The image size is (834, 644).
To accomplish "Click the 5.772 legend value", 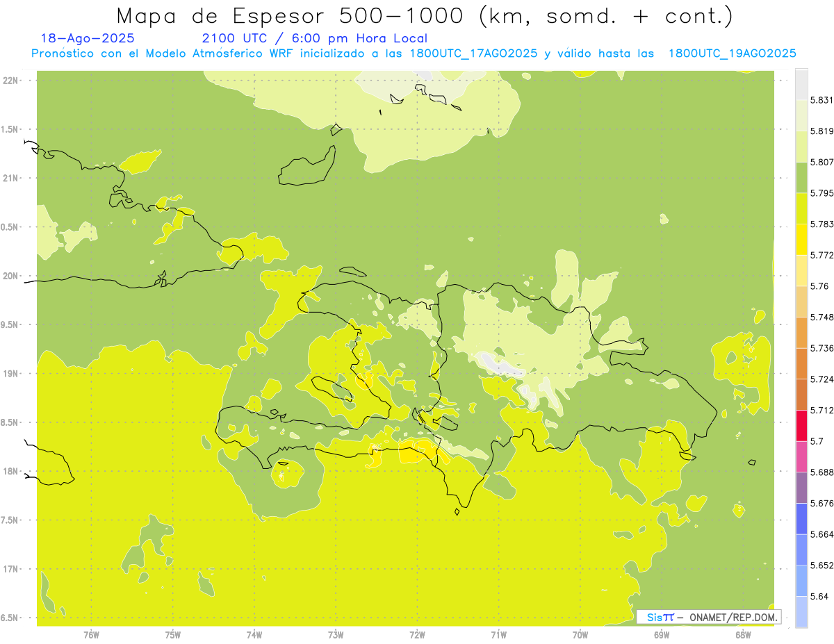I will (x=821, y=255).
